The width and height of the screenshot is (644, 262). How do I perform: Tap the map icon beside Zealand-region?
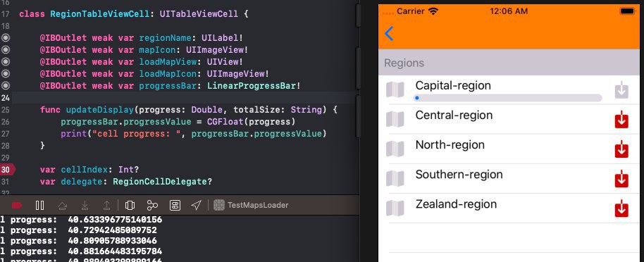(x=395, y=208)
